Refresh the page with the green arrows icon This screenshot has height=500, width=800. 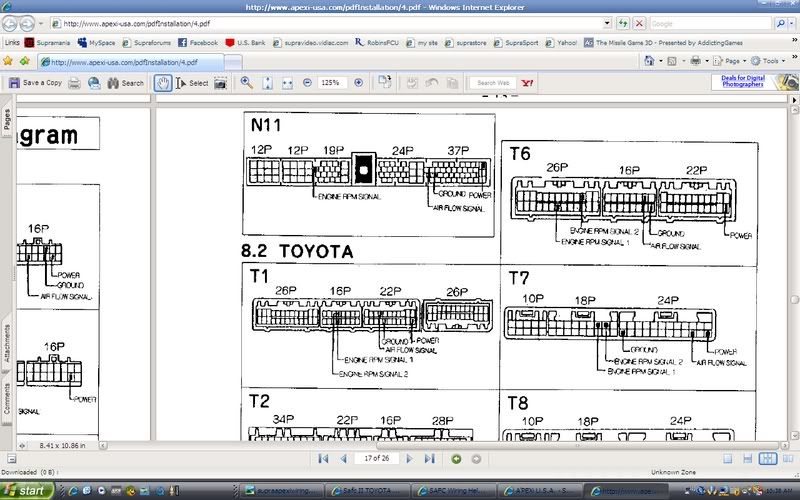coord(622,23)
